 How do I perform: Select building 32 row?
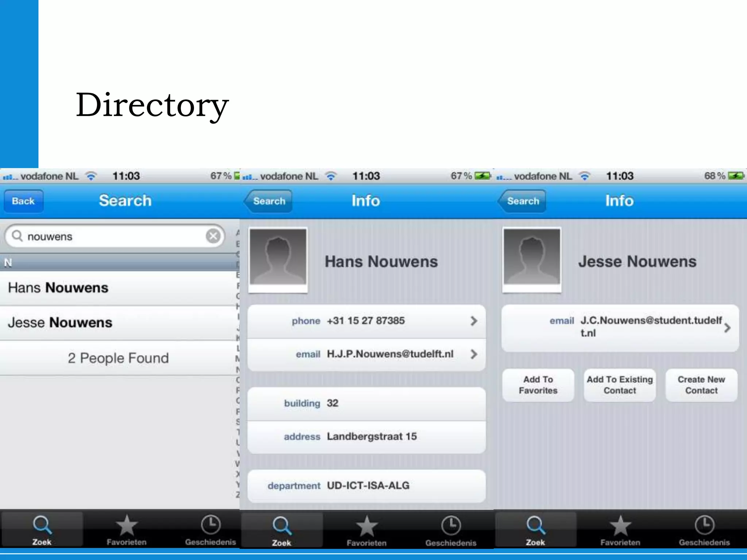point(367,404)
